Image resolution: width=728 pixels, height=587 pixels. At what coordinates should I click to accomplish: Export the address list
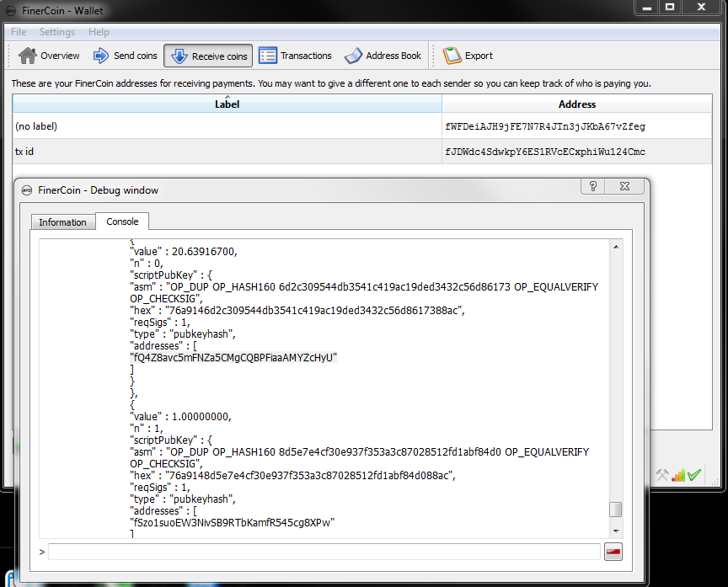coord(468,56)
